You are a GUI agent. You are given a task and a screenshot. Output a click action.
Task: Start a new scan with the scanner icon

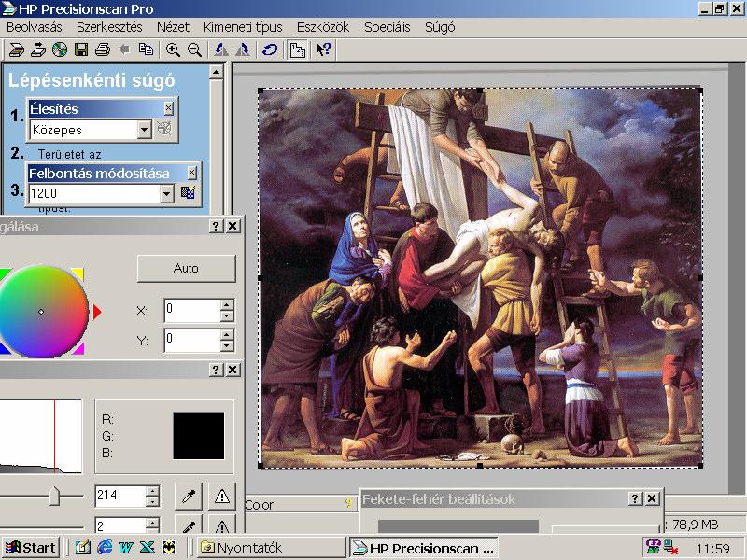pos(16,49)
